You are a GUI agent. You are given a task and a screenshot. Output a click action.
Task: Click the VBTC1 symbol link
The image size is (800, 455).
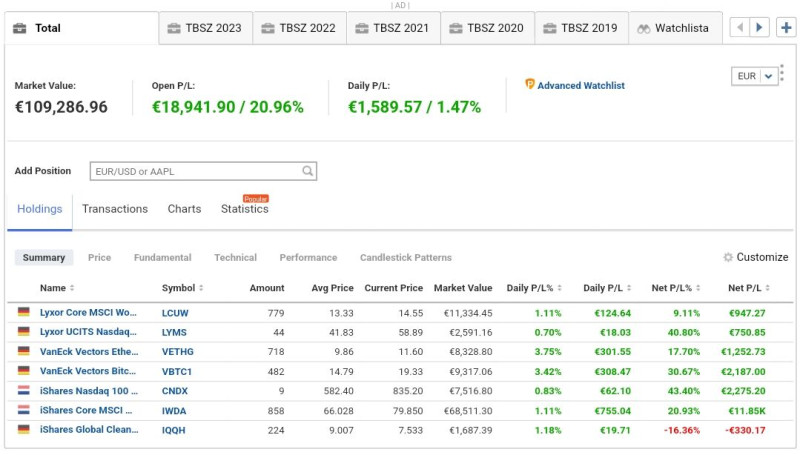(x=177, y=371)
